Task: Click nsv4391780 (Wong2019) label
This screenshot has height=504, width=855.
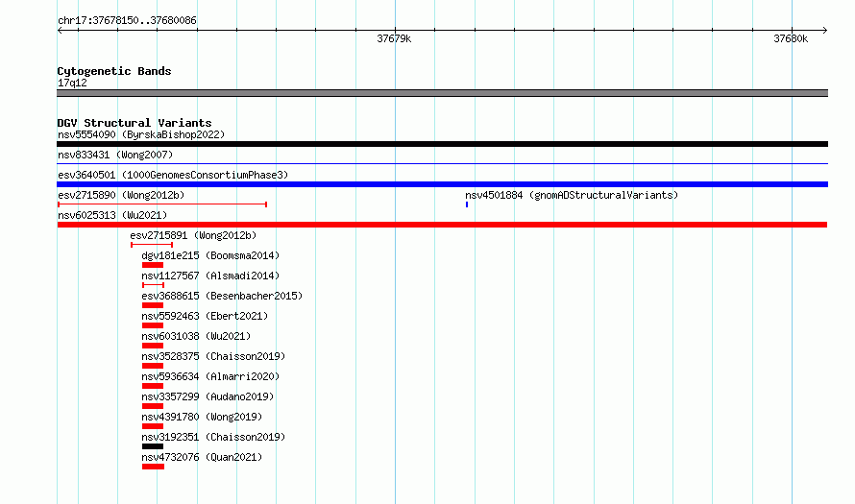Action: coord(202,417)
